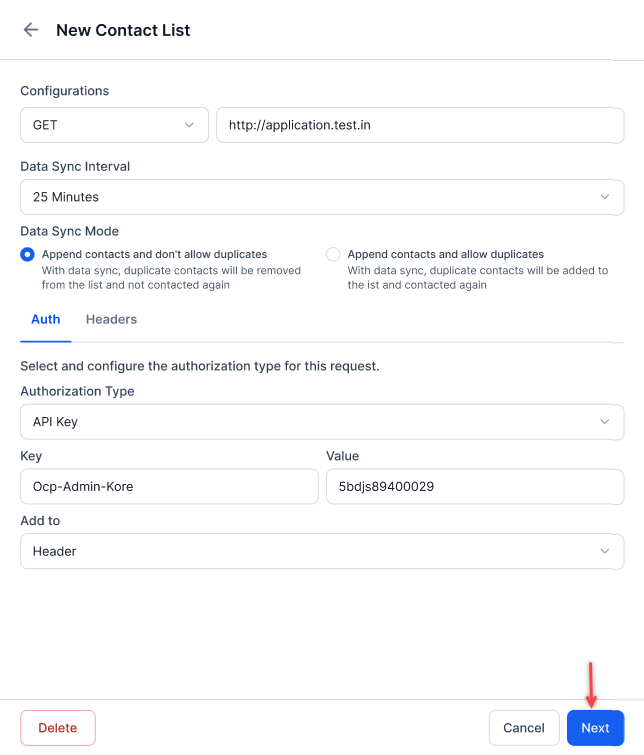The height and width of the screenshot is (755, 644).
Task: Open the GET method dropdown chevron
Action: [189, 125]
